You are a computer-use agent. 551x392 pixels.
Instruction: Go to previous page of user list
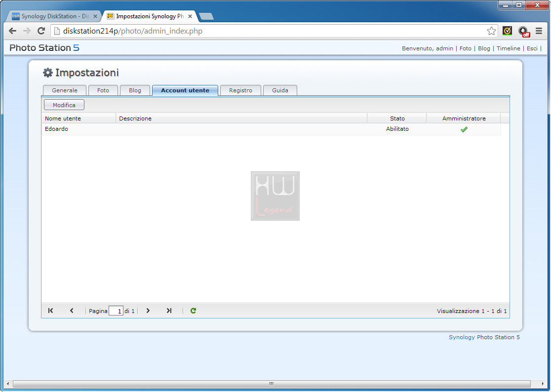tap(72, 311)
